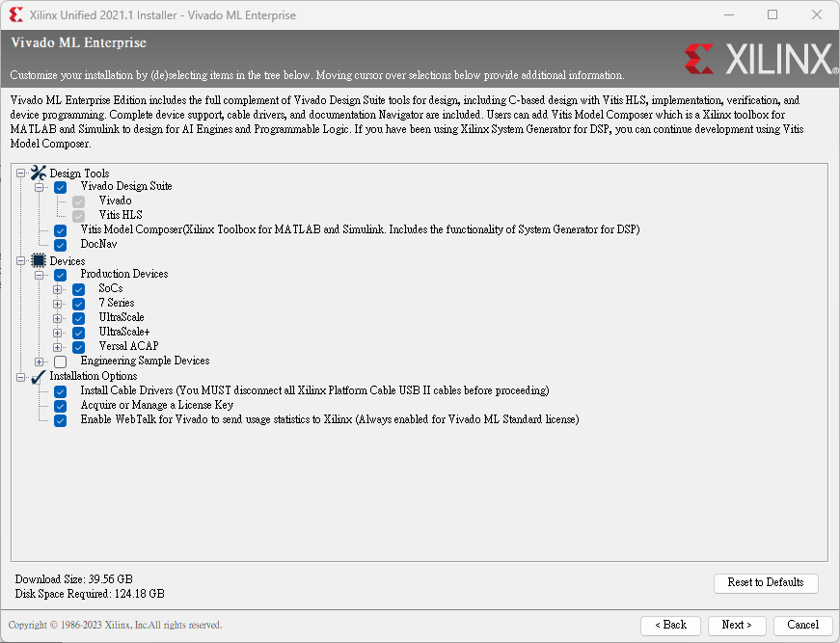Expand the 7 Series node

click(x=57, y=304)
